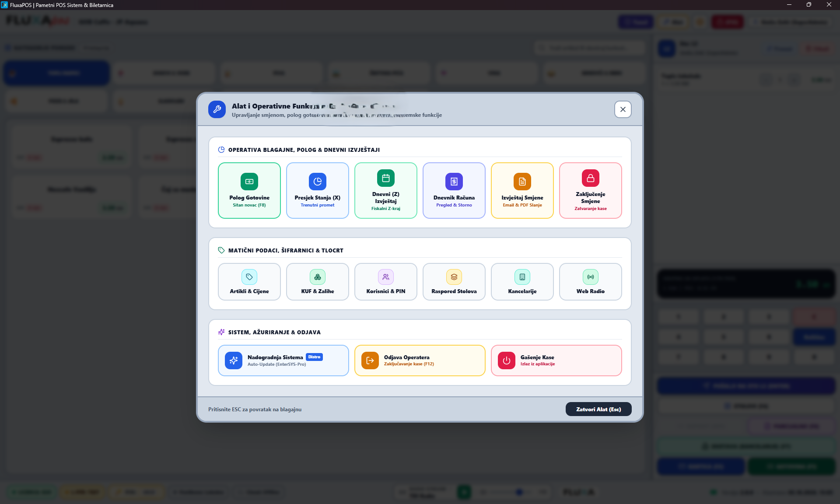Image resolution: width=840 pixels, height=504 pixels.
Task: Click Zatvori Alat (Esc) button
Action: click(598, 409)
